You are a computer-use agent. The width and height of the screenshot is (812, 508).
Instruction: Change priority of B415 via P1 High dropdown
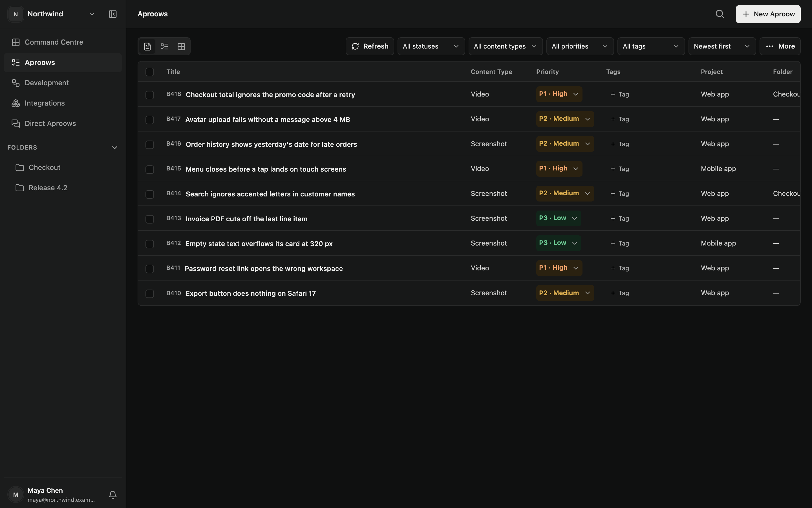point(559,169)
